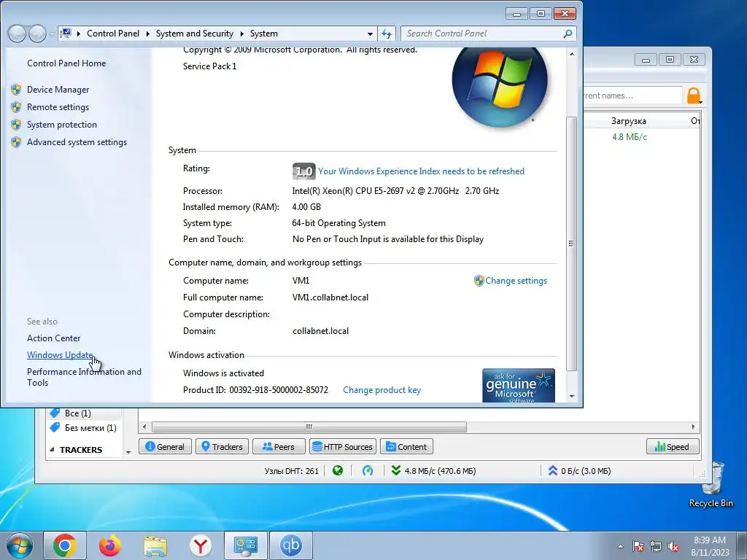The height and width of the screenshot is (560, 747).
Task: Open Windows Explorer from the taskbar
Action: [x=155, y=545]
